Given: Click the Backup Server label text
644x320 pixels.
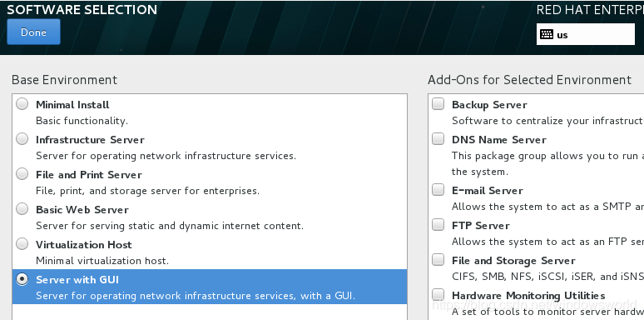Looking at the screenshot, I should (x=489, y=105).
